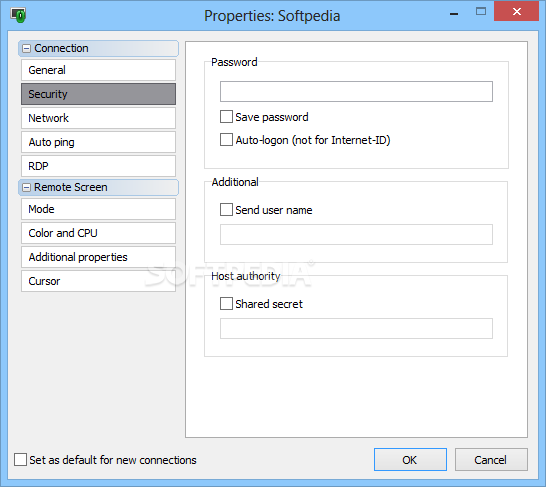Click the app icon in title bar
546x487 pixels.
point(18,15)
